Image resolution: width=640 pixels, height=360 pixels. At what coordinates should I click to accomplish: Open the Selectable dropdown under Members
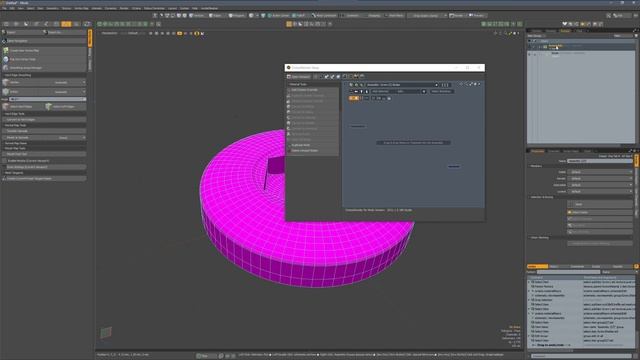pos(600,185)
